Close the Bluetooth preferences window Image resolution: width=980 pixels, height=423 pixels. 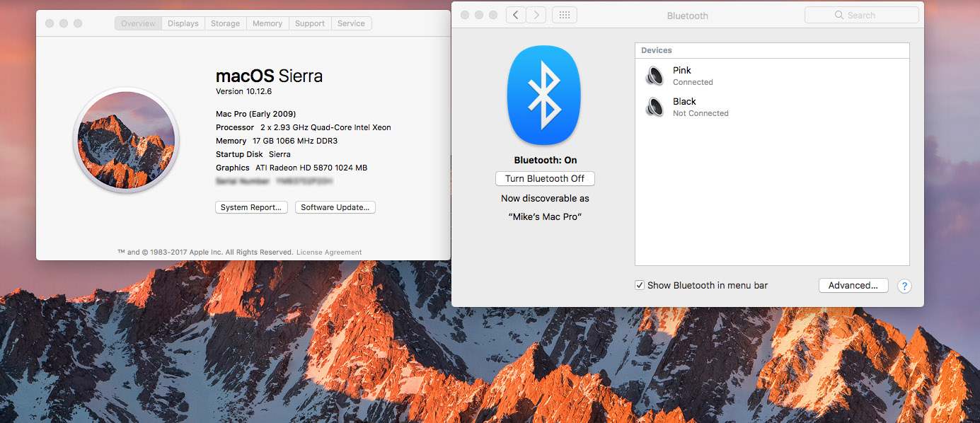point(465,15)
